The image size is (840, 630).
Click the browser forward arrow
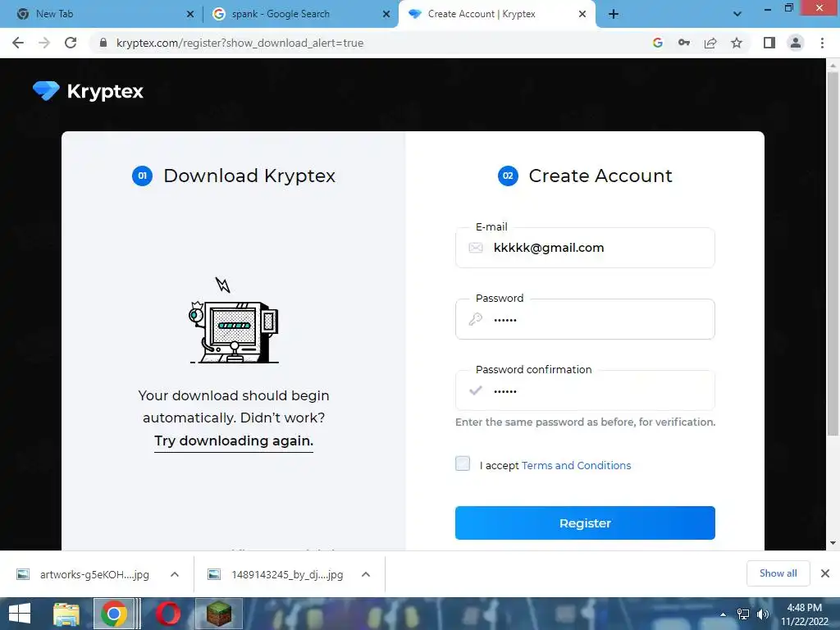click(44, 43)
